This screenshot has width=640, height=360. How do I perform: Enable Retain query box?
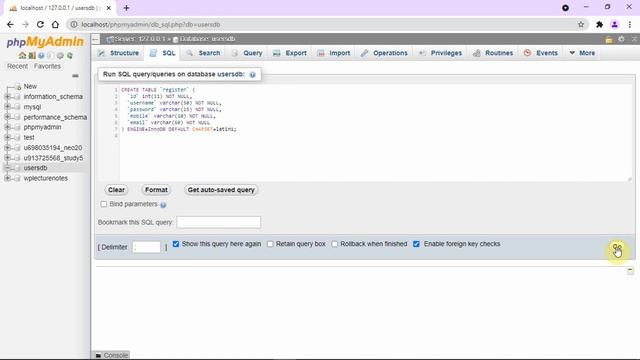pos(270,244)
